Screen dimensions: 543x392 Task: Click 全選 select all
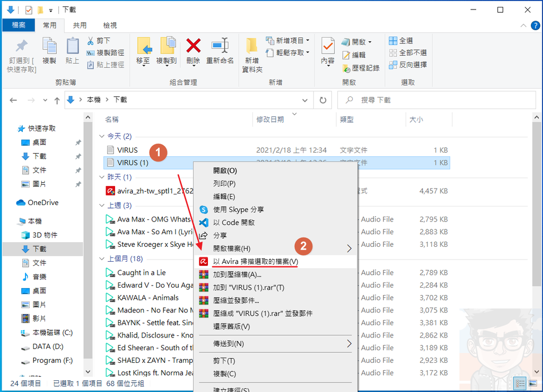point(401,41)
